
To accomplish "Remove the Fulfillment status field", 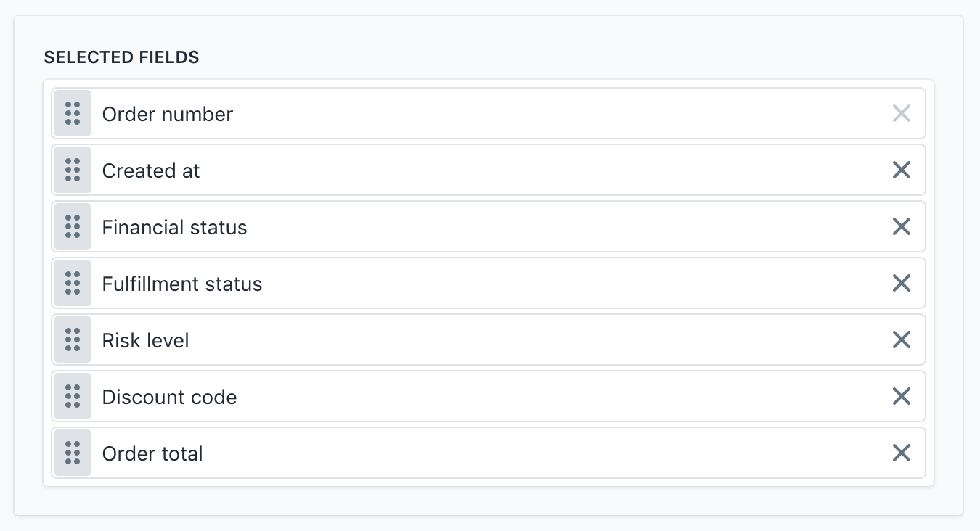I will 901,283.
